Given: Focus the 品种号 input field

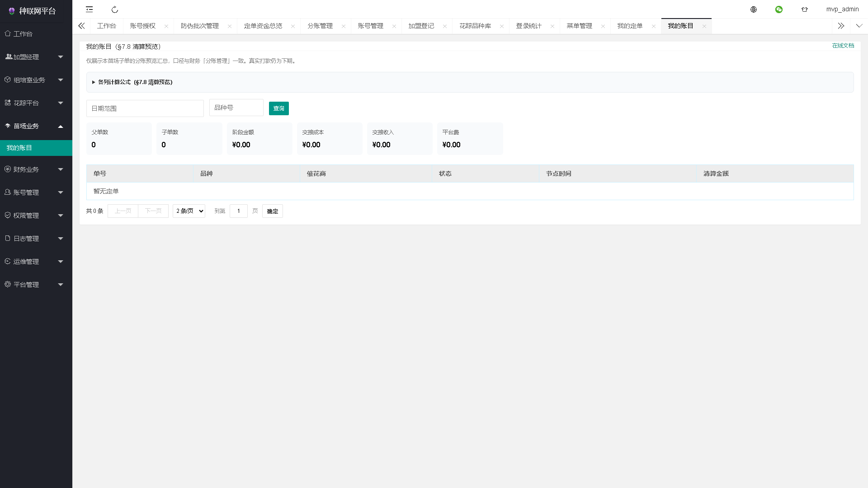Looking at the screenshot, I should 236,108.
